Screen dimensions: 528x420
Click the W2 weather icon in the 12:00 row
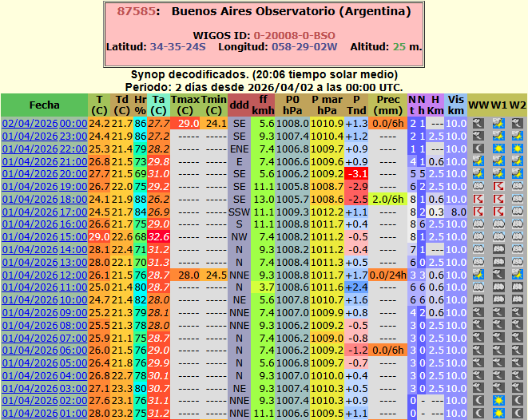[x=518, y=275]
